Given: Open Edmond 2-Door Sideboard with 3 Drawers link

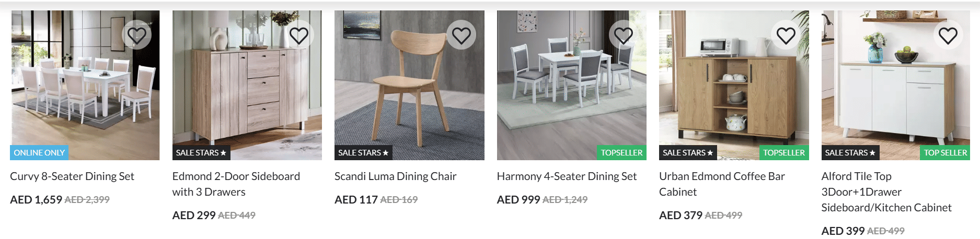Looking at the screenshot, I should [x=236, y=184].
